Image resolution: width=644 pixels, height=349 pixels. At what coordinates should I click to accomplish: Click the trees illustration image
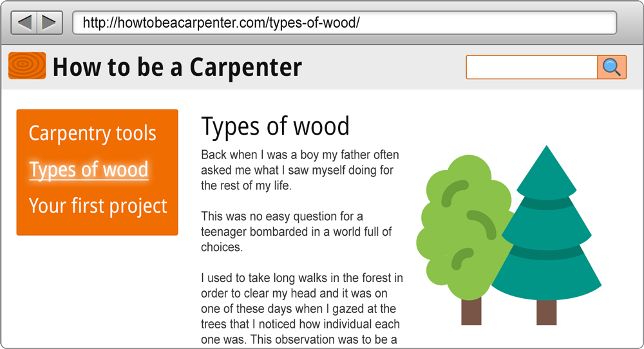click(x=509, y=235)
